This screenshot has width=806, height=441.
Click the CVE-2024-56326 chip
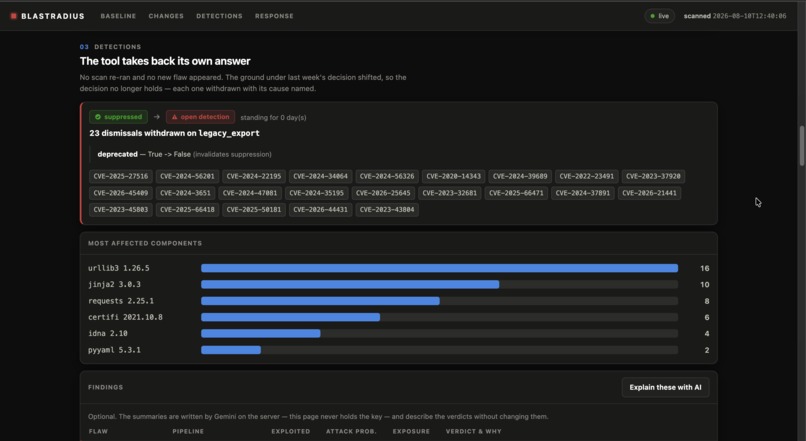387,176
